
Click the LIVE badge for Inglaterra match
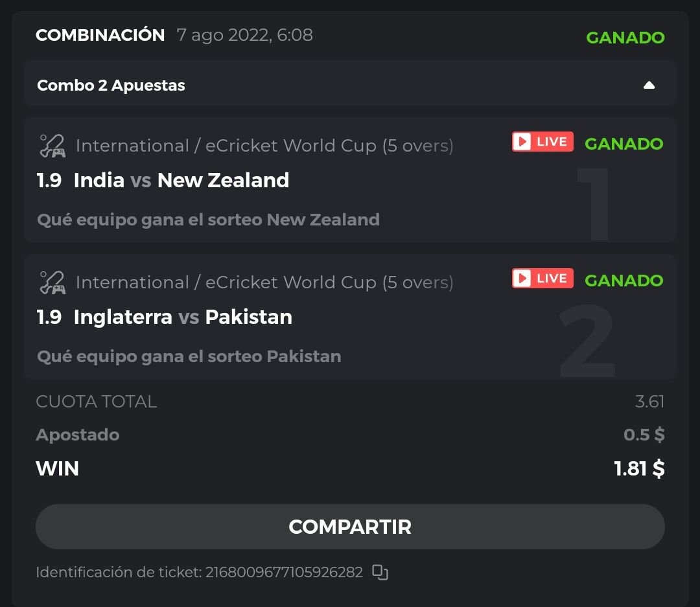point(542,279)
